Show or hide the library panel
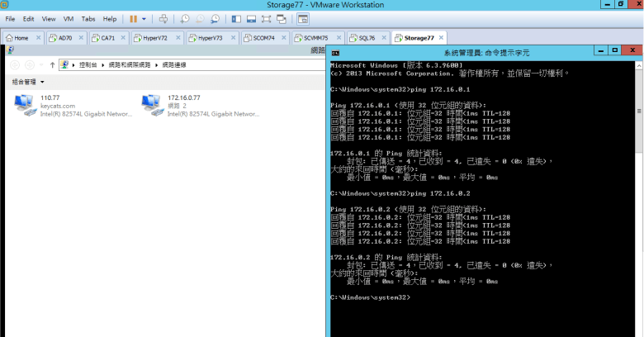644x337 pixels. point(234,18)
